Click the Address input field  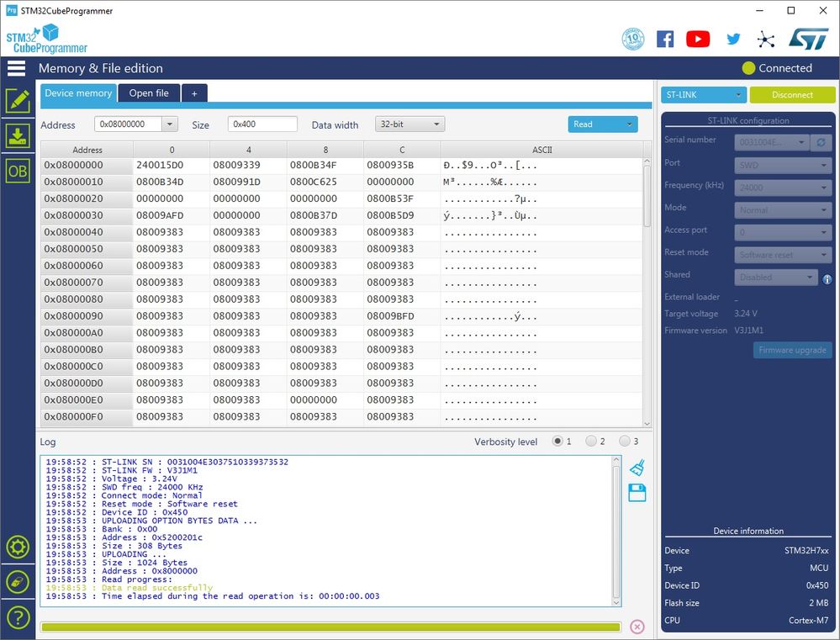pyautogui.click(x=128, y=124)
